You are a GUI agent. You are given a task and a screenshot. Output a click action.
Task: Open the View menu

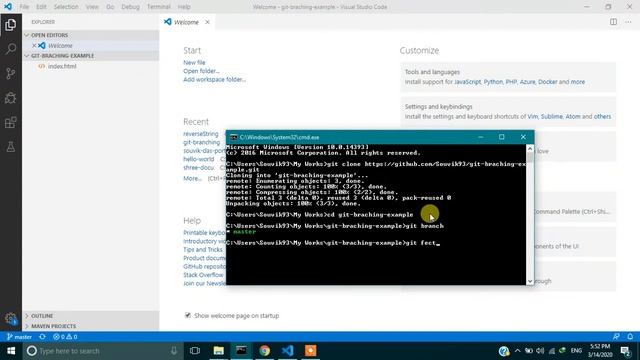pyautogui.click(x=92, y=7)
